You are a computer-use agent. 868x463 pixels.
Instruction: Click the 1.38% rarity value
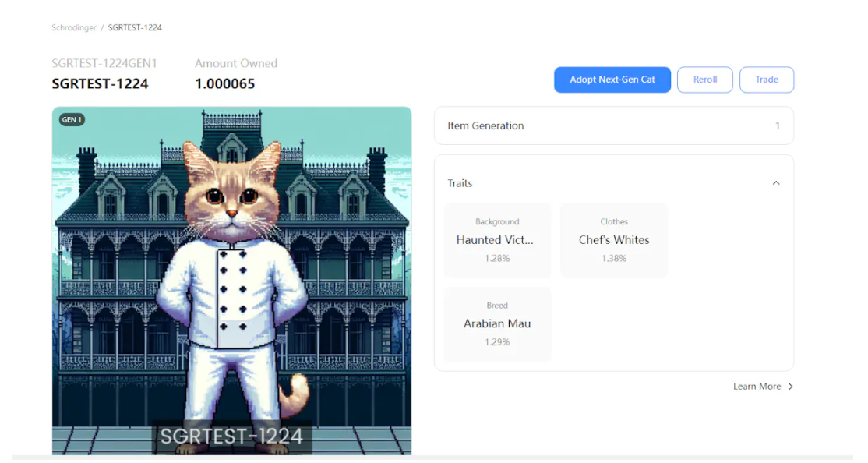(614, 259)
